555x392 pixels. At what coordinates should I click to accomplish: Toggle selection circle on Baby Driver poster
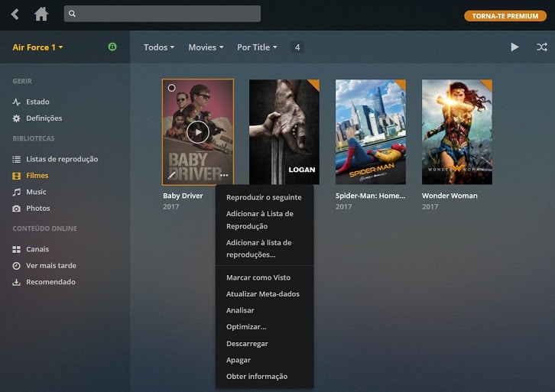(171, 88)
